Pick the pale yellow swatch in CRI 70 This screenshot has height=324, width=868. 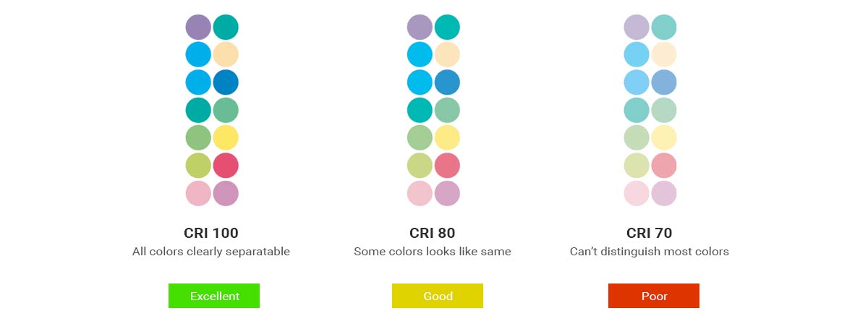point(664,138)
